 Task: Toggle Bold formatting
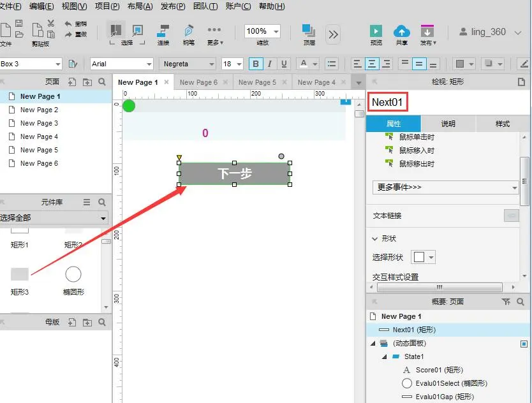(x=256, y=64)
